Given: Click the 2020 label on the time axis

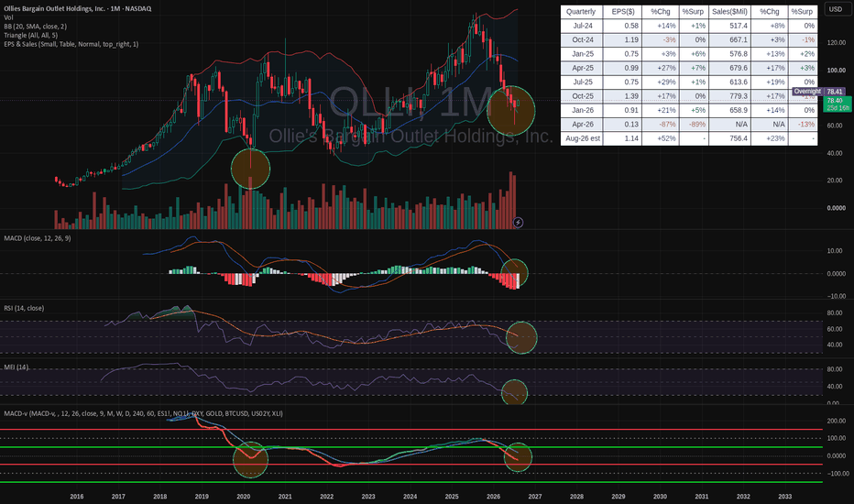Looking at the screenshot, I should click(x=243, y=497).
